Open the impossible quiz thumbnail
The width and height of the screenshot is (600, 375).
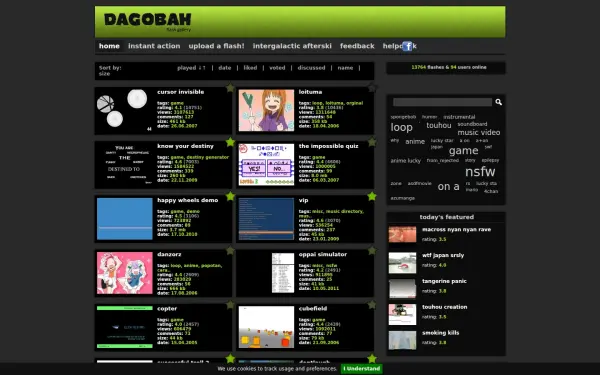tap(266, 165)
